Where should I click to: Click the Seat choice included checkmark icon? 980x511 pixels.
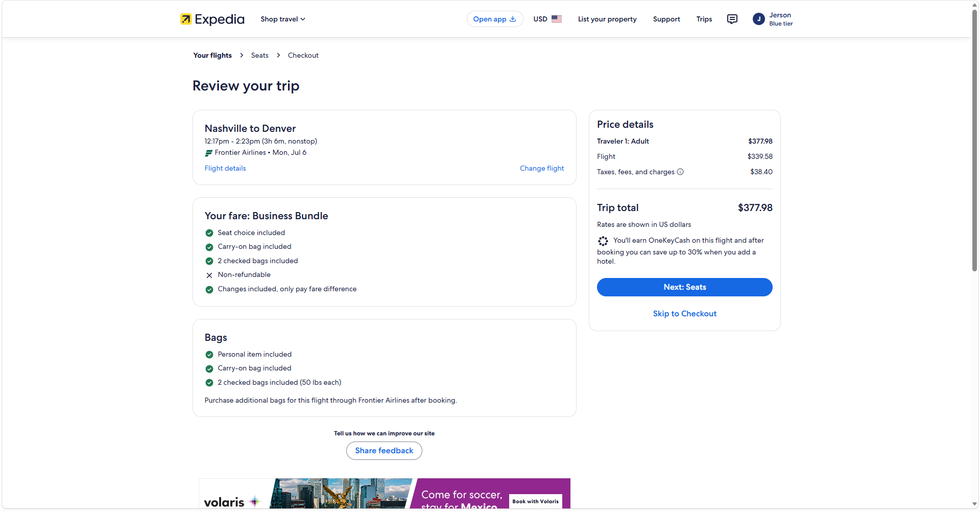coord(209,233)
